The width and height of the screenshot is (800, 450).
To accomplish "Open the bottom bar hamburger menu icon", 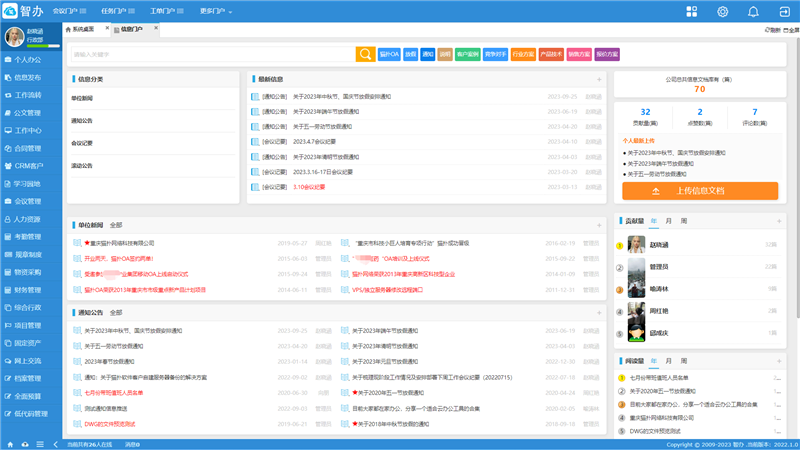I will coord(40,444).
